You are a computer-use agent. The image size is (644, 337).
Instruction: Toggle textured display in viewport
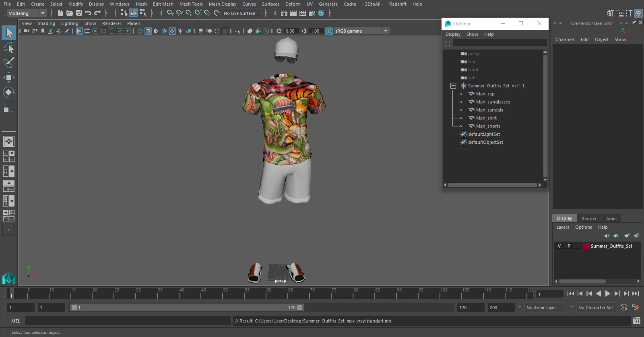(172, 31)
